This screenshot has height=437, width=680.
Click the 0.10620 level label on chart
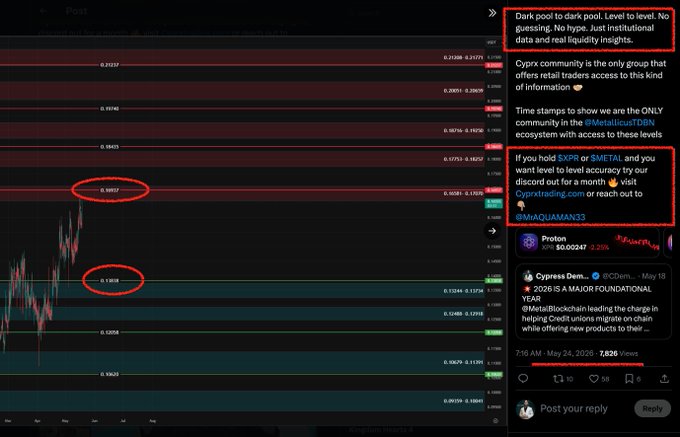[109, 374]
